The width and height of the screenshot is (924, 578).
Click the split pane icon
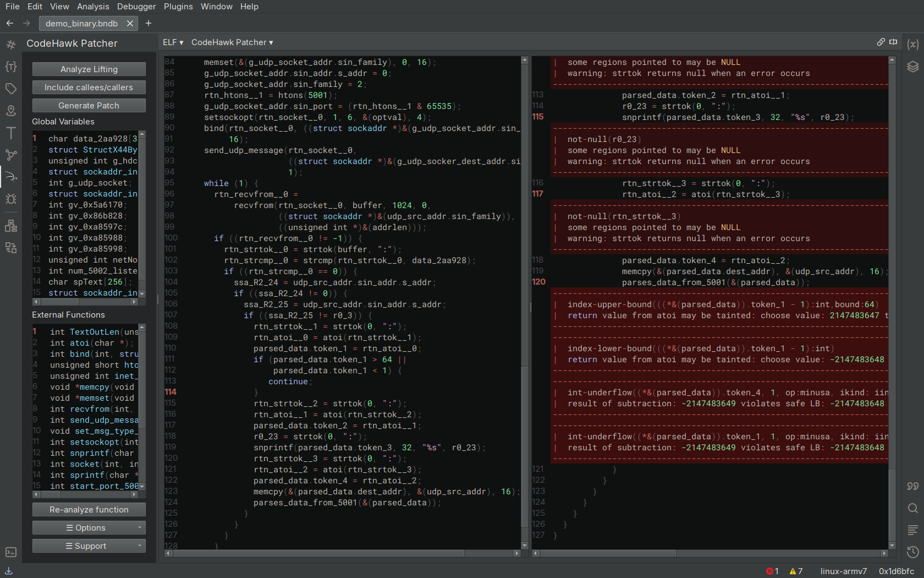pyautogui.click(x=893, y=42)
